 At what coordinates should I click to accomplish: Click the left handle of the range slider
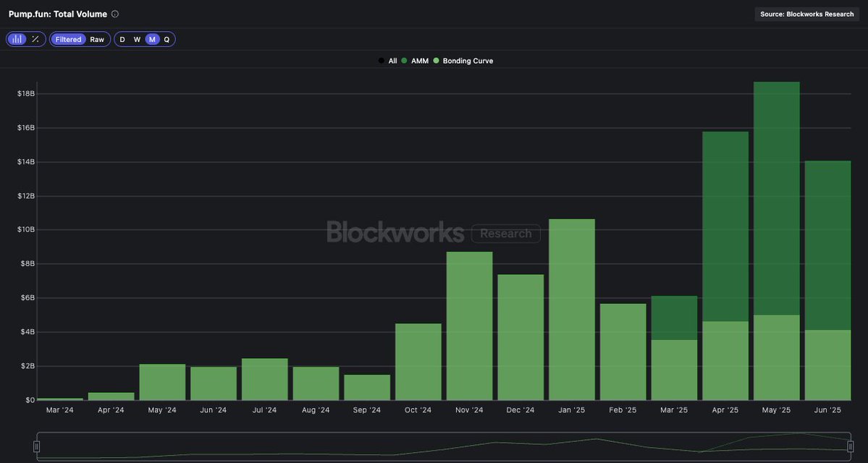(36, 446)
